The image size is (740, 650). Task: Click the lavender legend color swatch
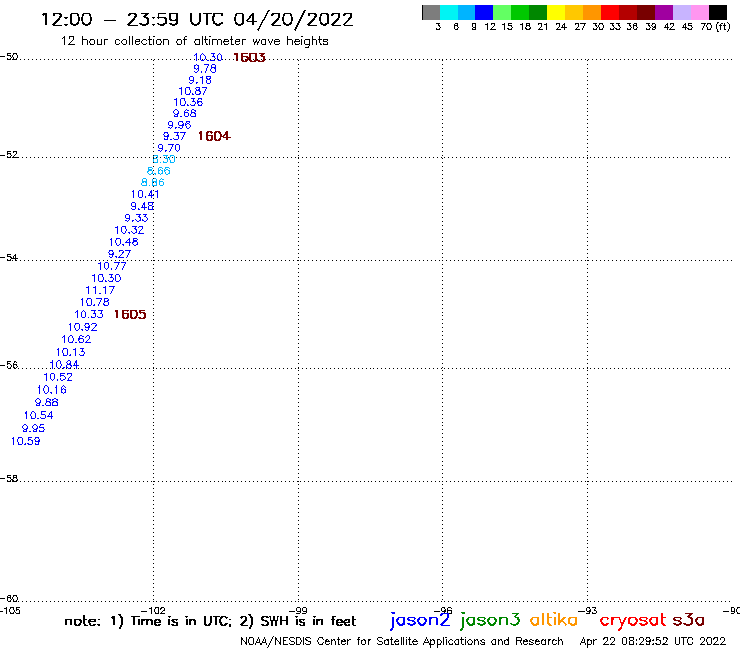pyautogui.click(x=682, y=12)
